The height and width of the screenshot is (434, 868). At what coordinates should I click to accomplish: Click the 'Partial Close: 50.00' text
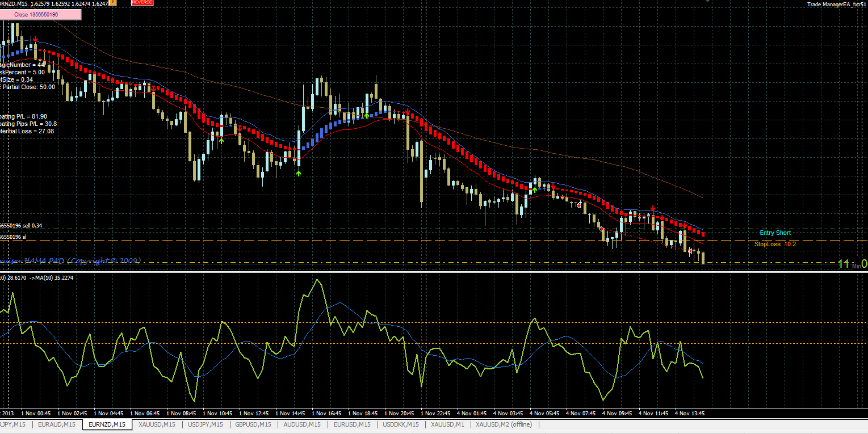click(x=30, y=87)
